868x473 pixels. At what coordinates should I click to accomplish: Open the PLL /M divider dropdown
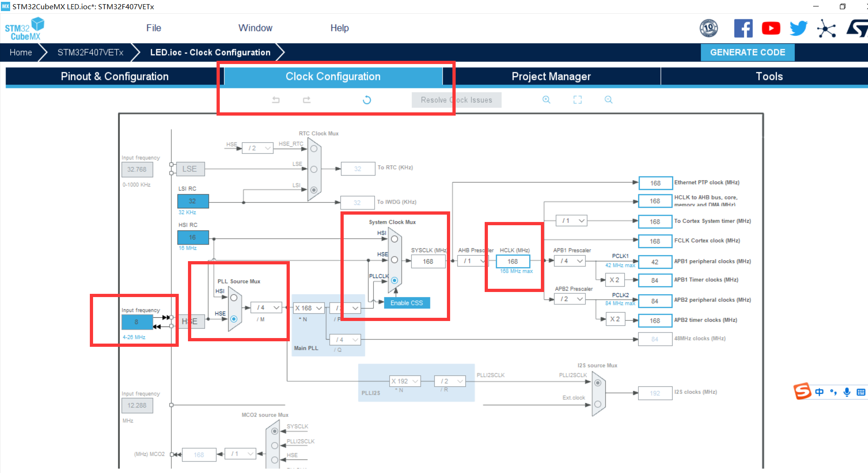pos(266,307)
